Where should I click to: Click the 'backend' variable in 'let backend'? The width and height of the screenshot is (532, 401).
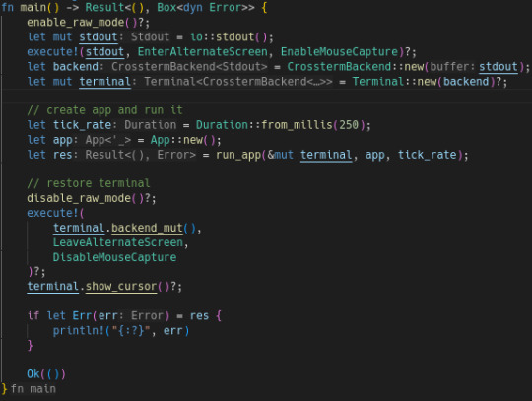(75, 67)
